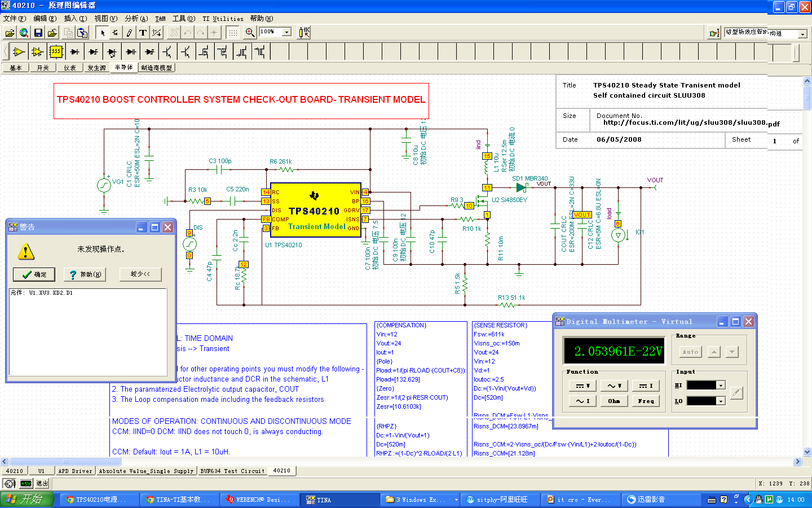Click the 1K component value icon
This screenshot has height=508, width=812.
click(x=304, y=32)
